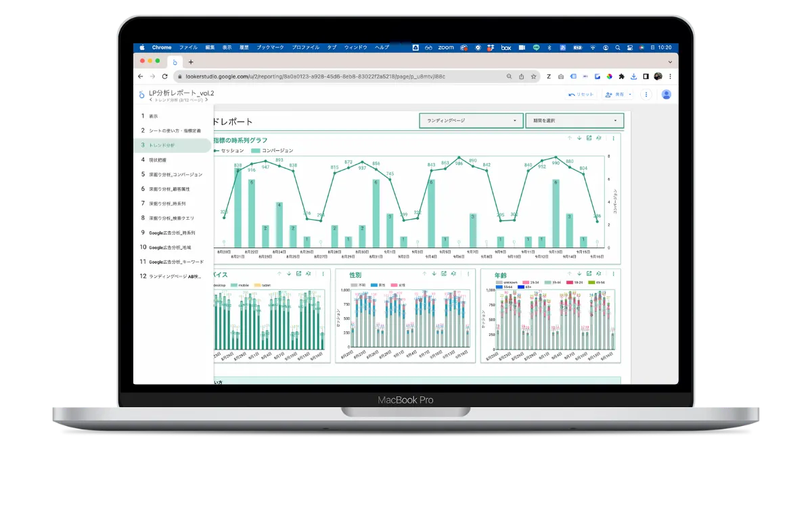Open the three-dot menu of the 性別 chart
812x522 pixels.
point(468,274)
